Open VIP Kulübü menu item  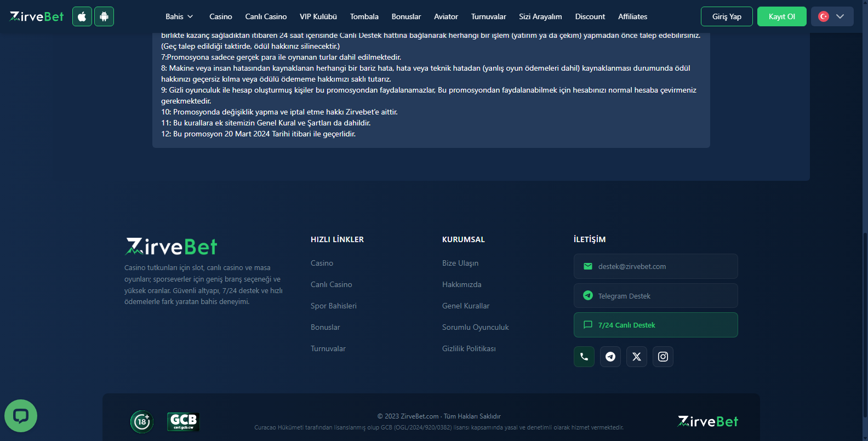318,16
